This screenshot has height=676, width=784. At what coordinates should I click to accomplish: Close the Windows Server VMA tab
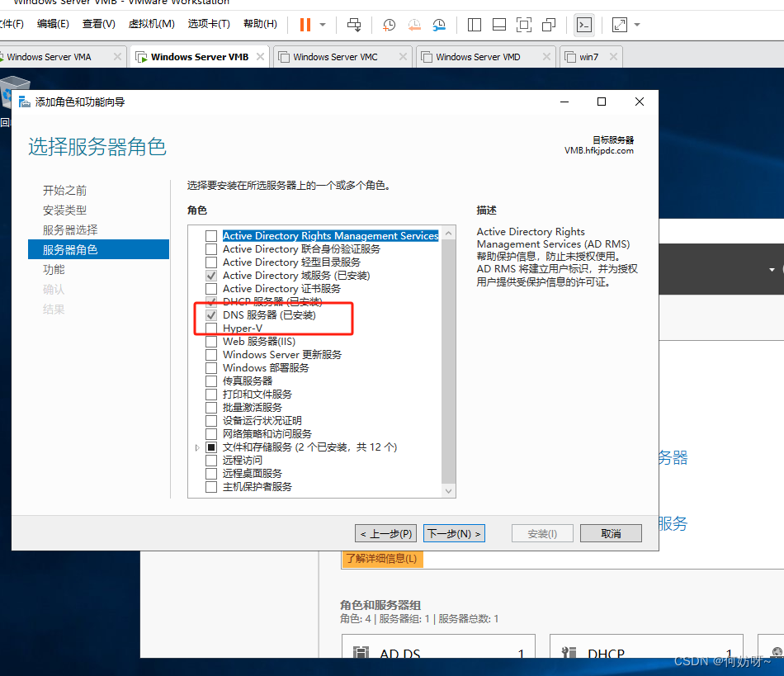coord(117,56)
